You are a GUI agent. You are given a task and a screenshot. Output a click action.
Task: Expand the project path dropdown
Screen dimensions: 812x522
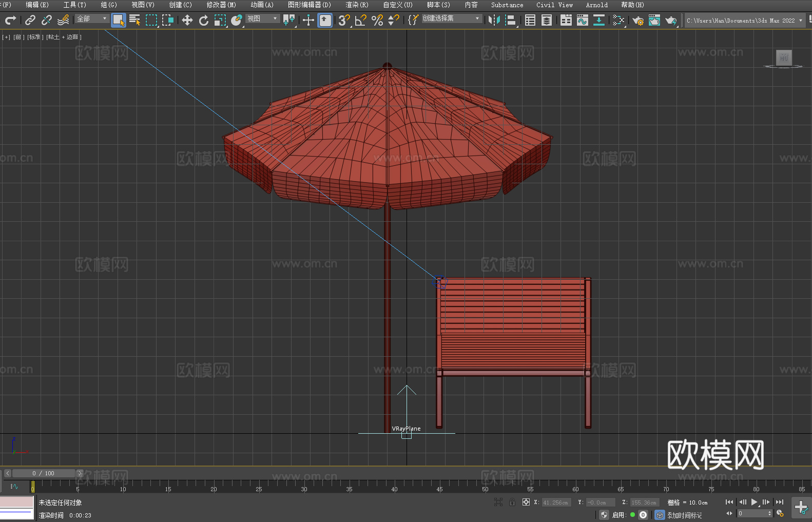click(x=801, y=21)
